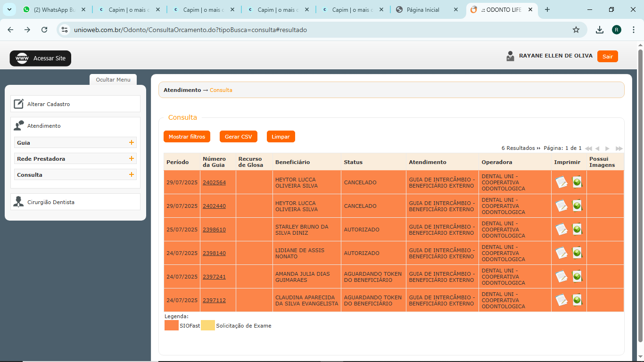The height and width of the screenshot is (362, 644).
Task: Click the print document icon for guia 2397112
Action: coord(561,300)
